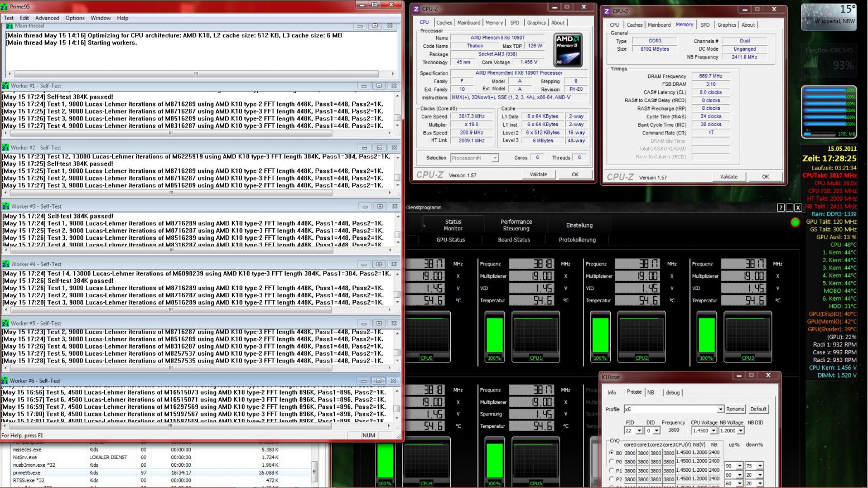Open the NB Voltage 1.2000 dropdown
This screenshot has width=868, height=488.
[740, 431]
